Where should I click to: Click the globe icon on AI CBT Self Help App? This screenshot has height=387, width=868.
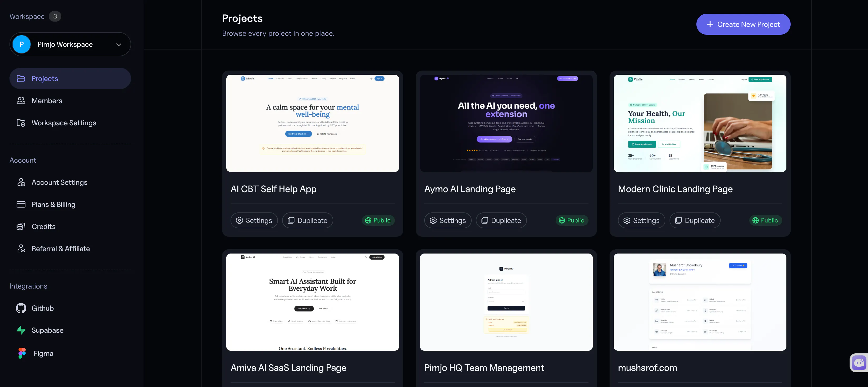[x=368, y=220]
